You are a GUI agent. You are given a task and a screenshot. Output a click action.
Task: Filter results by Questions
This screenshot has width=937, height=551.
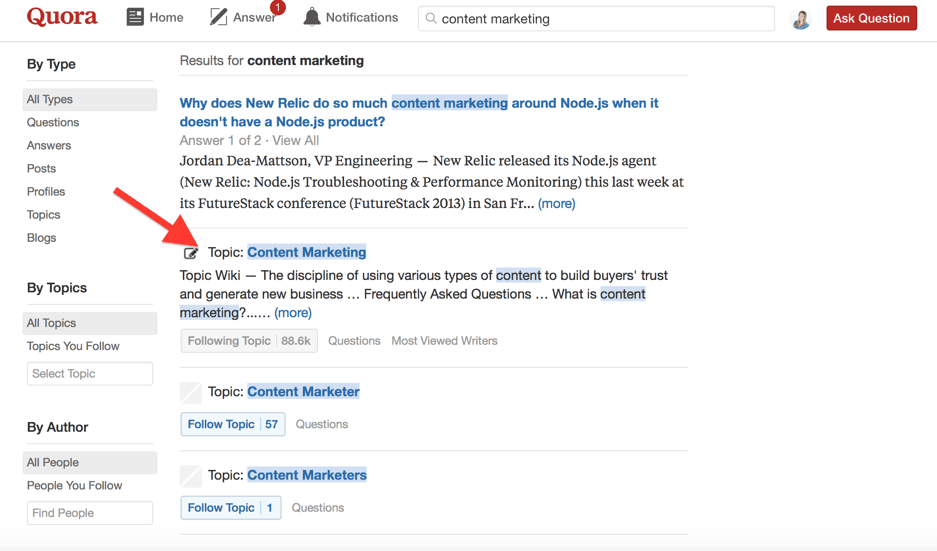[53, 123]
